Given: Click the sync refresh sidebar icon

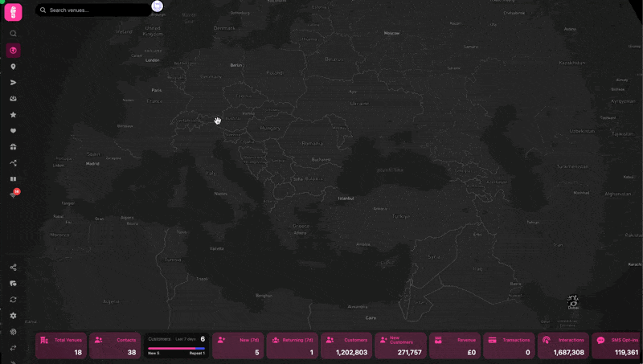Looking at the screenshot, I should pos(13,300).
